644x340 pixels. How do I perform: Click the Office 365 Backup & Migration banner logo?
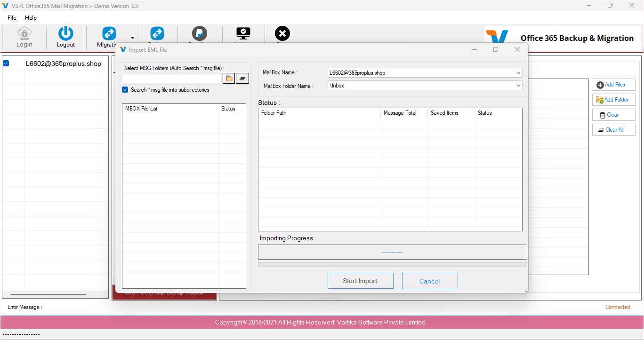point(498,37)
